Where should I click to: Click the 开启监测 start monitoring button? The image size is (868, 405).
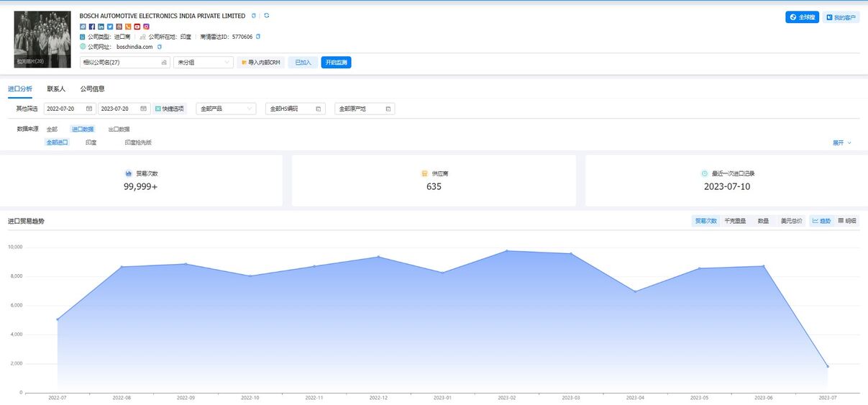click(x=336, y=63)
